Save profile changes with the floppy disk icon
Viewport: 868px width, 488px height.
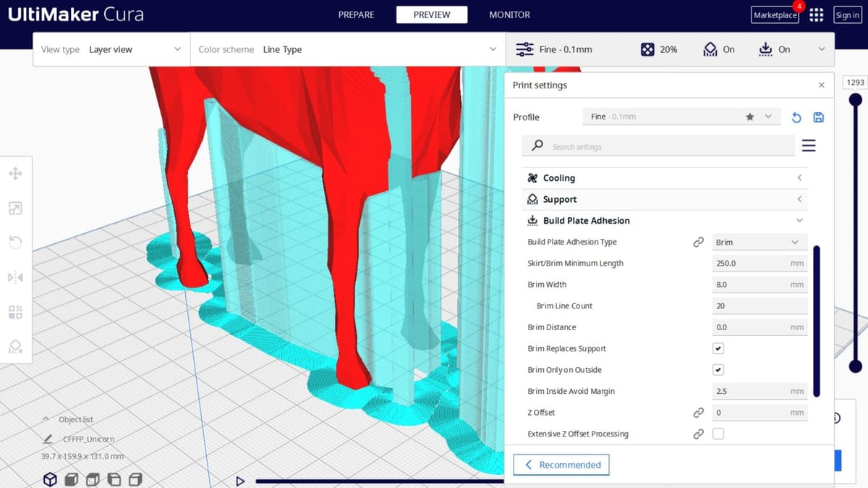click(819, 117)
